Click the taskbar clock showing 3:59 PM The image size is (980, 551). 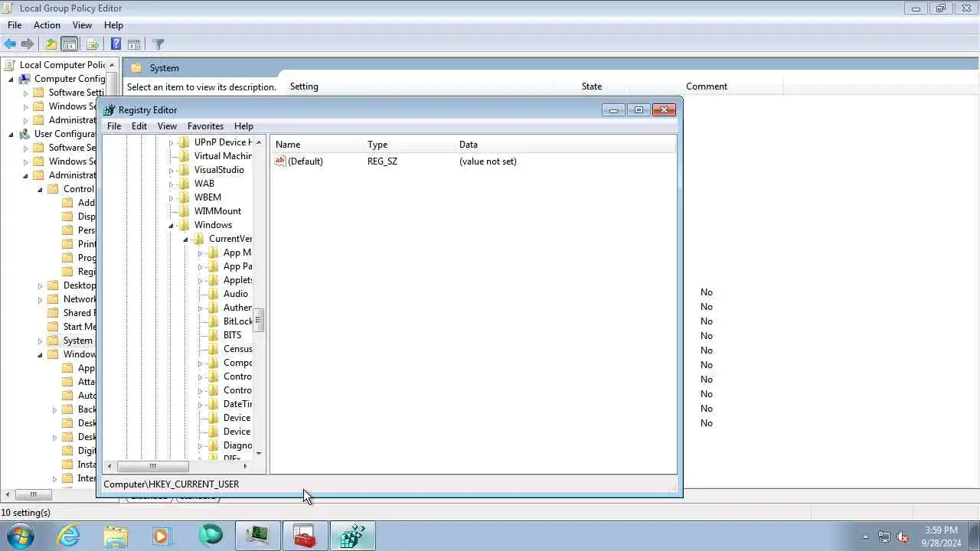coord(941,530)
